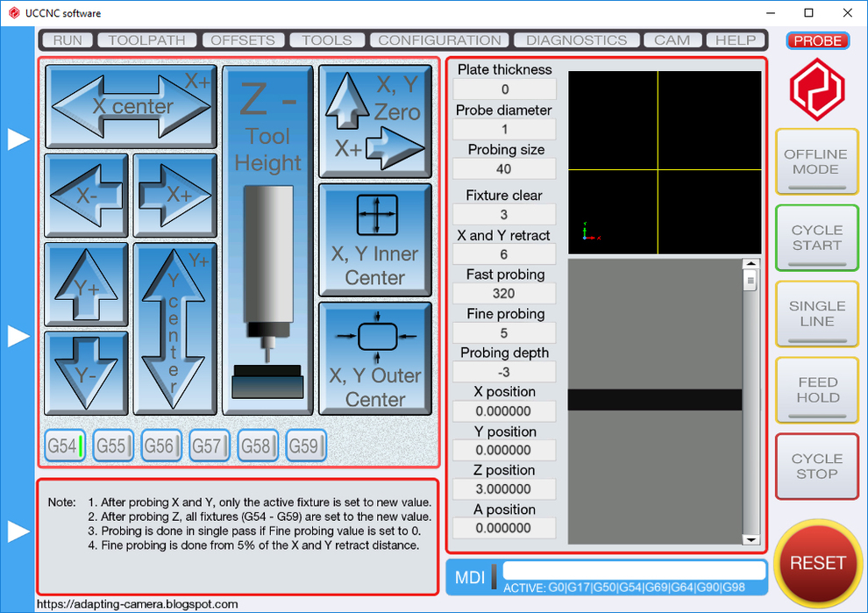The image size is (868, 613).
Task: Start the X center probing routine
Action: [x=131, y=106]
